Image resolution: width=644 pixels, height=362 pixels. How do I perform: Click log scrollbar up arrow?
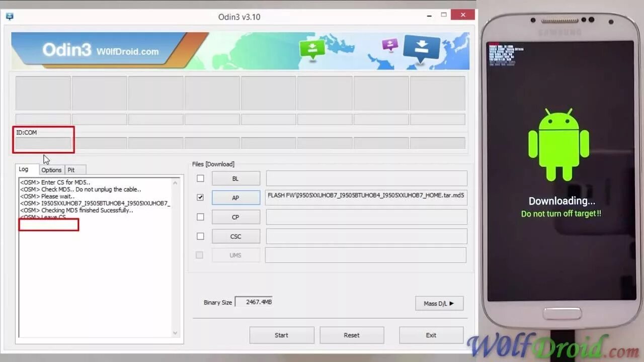175,183
